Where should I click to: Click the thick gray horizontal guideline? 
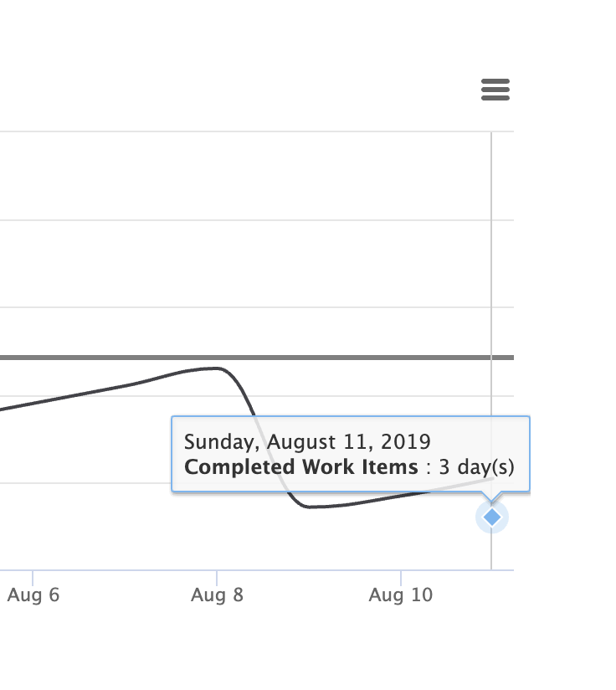[x=257, y=358]
